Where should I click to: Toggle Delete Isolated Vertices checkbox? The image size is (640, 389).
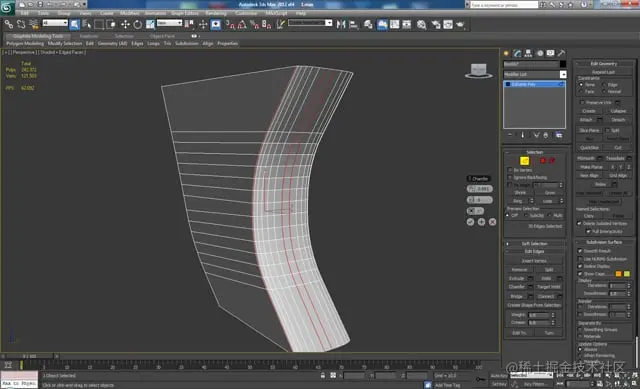tap(579, 223)
